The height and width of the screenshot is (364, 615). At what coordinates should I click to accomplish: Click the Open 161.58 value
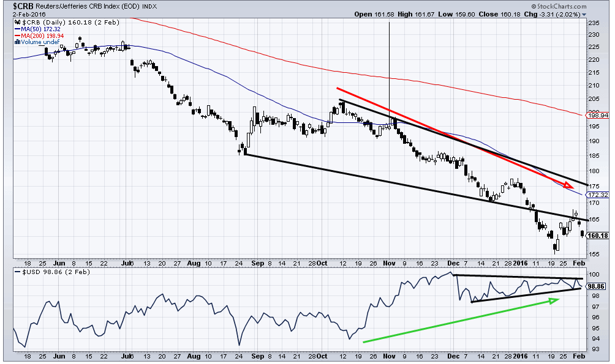coord(374,15)
